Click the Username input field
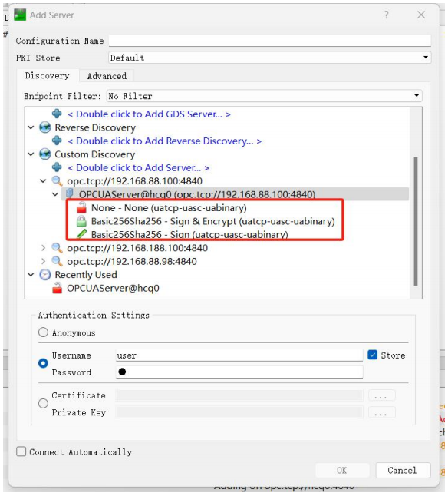Image resolution: width=448 pixels, height=496 pixels. coord(239,355)
